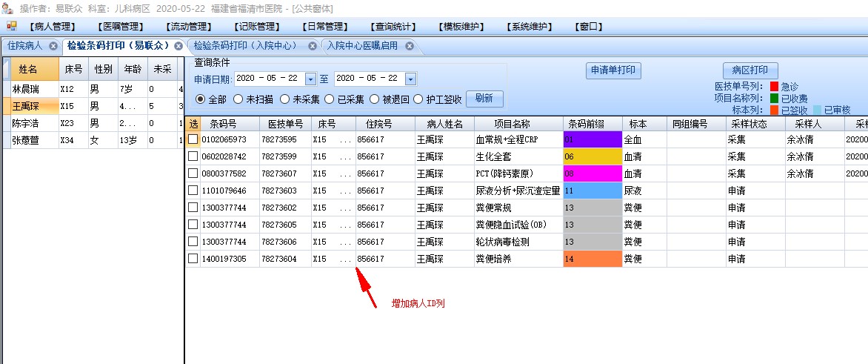Select the 已采集 radio button
Image resolution: width=868 pixels, height=364 pixels.
(x=330, y=100)
